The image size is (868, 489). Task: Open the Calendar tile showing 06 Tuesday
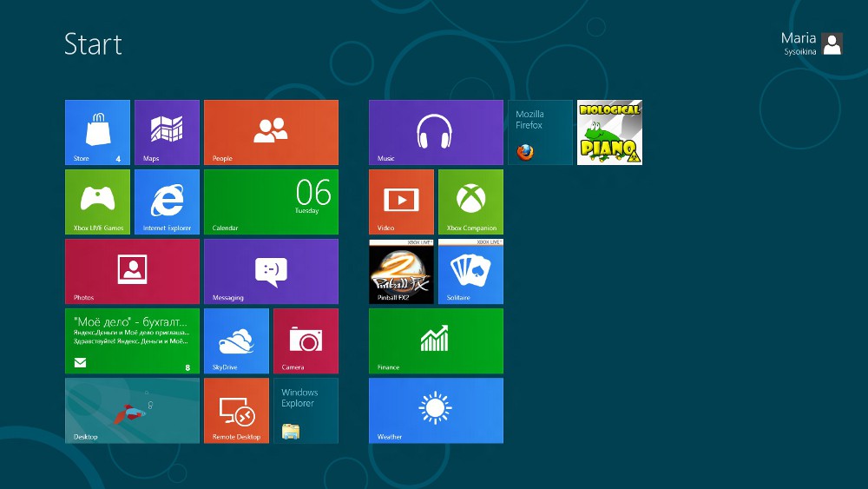coord(271,202)
